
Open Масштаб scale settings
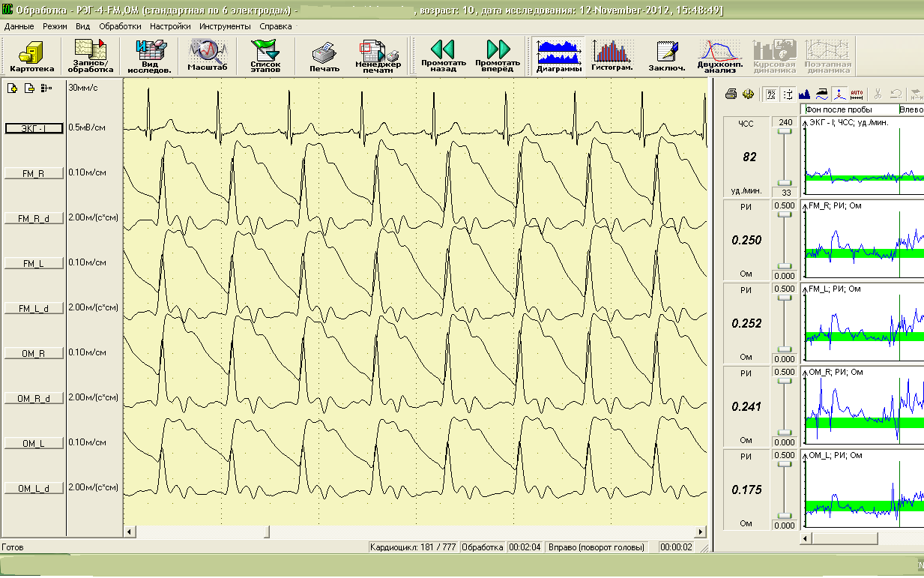click(208, 56)
